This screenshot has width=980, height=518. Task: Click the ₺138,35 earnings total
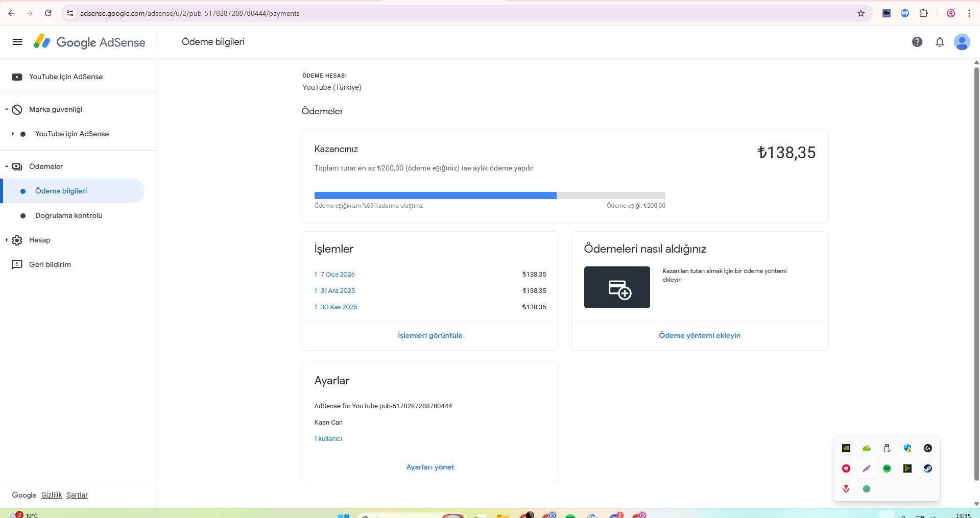click(786, 153)
